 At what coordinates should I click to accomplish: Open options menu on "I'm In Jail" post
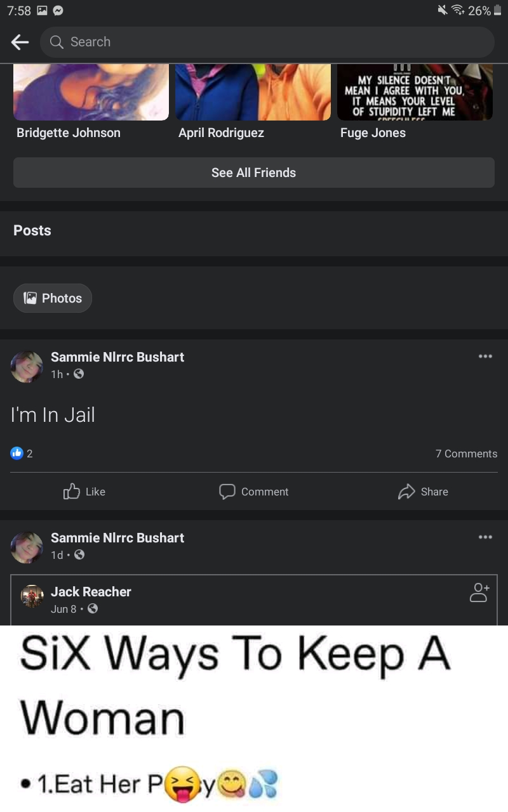pos(485,357)
